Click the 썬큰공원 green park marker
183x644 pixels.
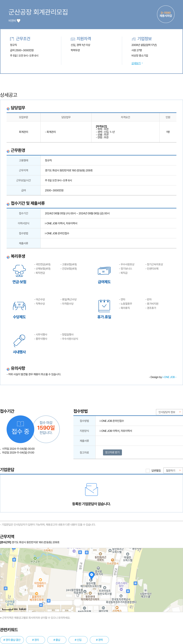tap(35, 558)
